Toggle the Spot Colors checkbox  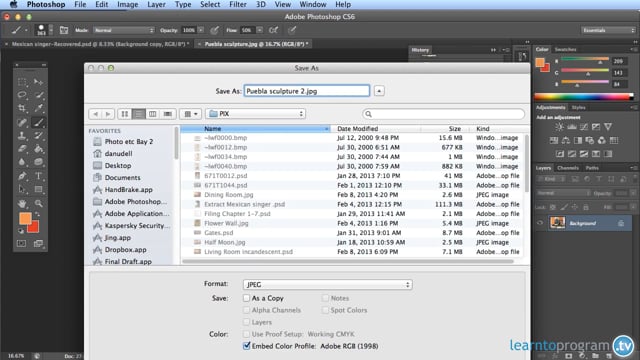(x=325, y=310)
